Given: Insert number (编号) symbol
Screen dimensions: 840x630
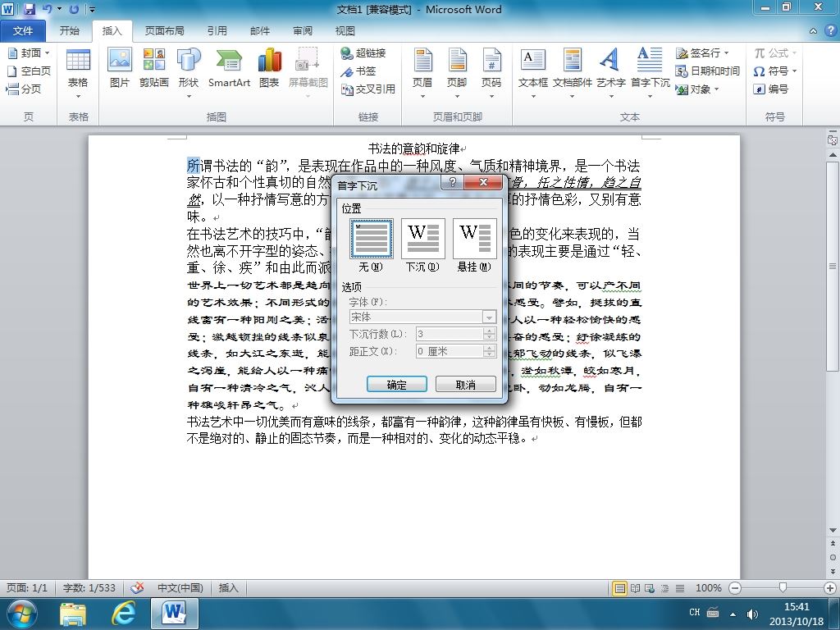Looking at the screenshot, I should point(770,89).
